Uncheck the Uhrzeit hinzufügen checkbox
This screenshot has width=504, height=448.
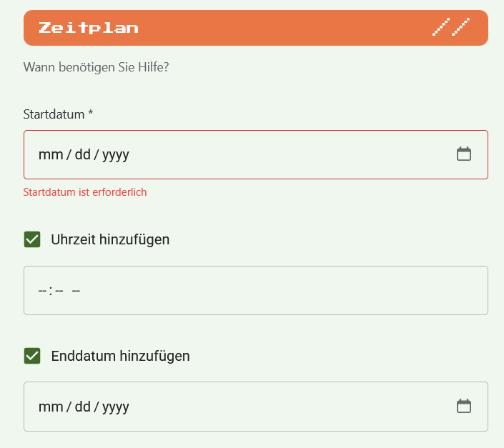pos(32,239)
